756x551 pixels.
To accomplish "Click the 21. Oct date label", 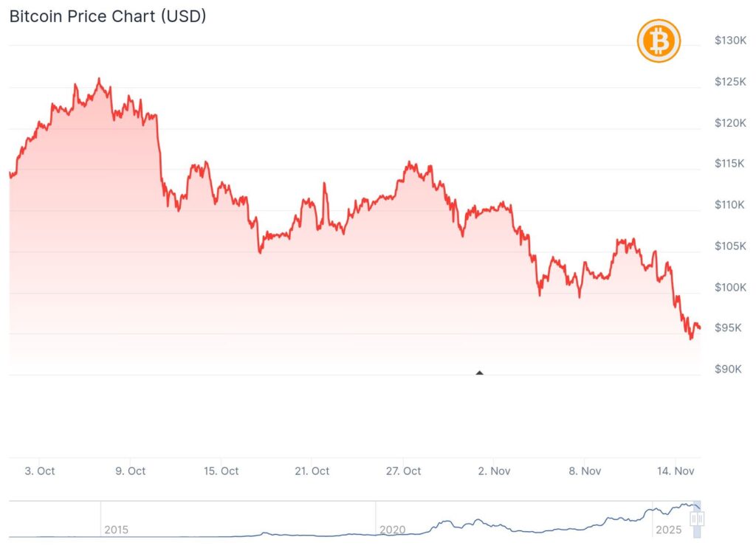I will 311,471.
